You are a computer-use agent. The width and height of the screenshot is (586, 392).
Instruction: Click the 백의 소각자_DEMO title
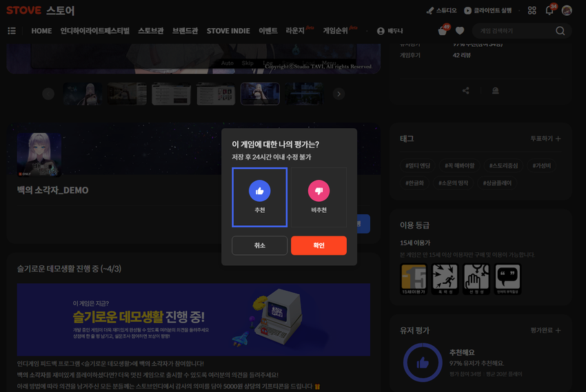click(x=52, y=190)
